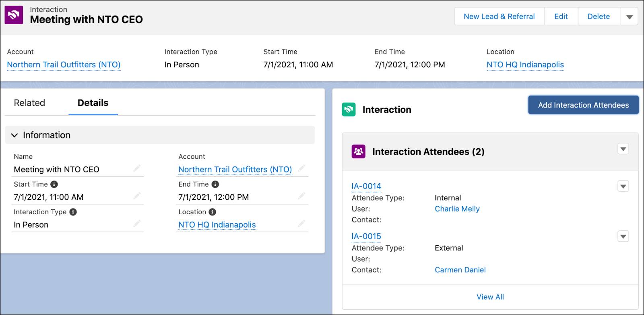Collapse the Information section
The height and width of the screenshot is (315, 644).
click(x=14, y=135)
